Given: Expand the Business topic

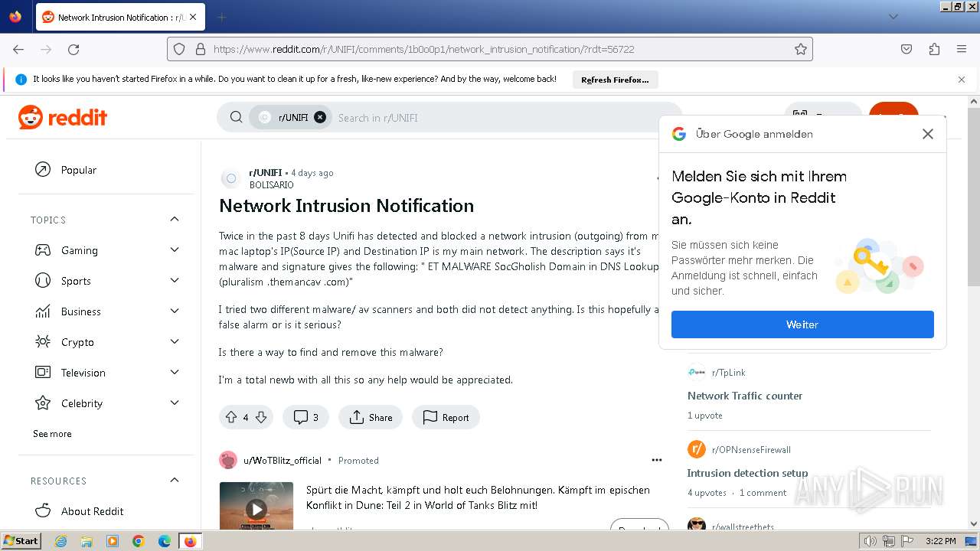Looking at the screenshot, I should pyautogui.click(x=175, y=311).
